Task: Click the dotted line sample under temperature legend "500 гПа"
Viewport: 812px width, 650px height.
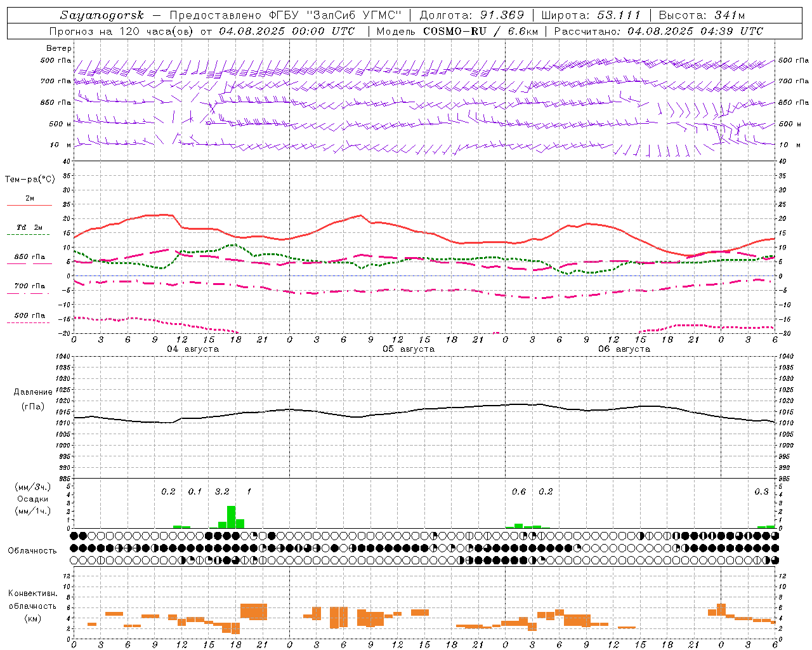Action: point(29,323)
